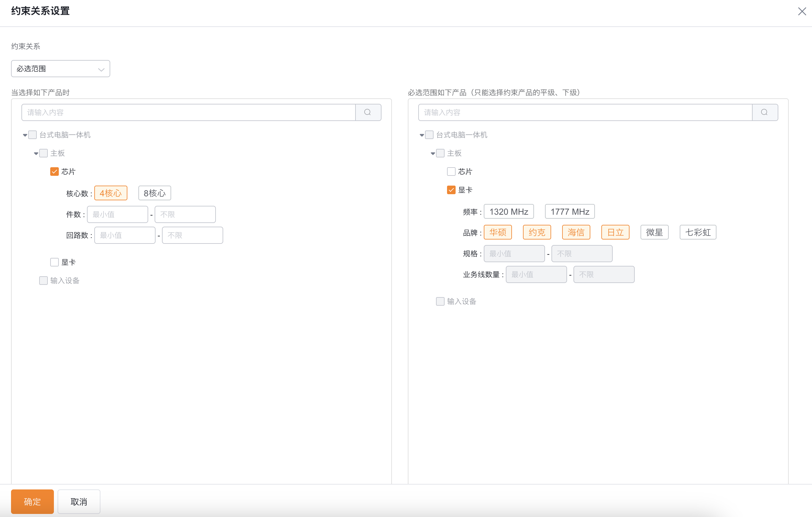This screenshot has width=812, height=517.
Task: Click 件数 maximum 不限 field
Action: click(185, 214)
